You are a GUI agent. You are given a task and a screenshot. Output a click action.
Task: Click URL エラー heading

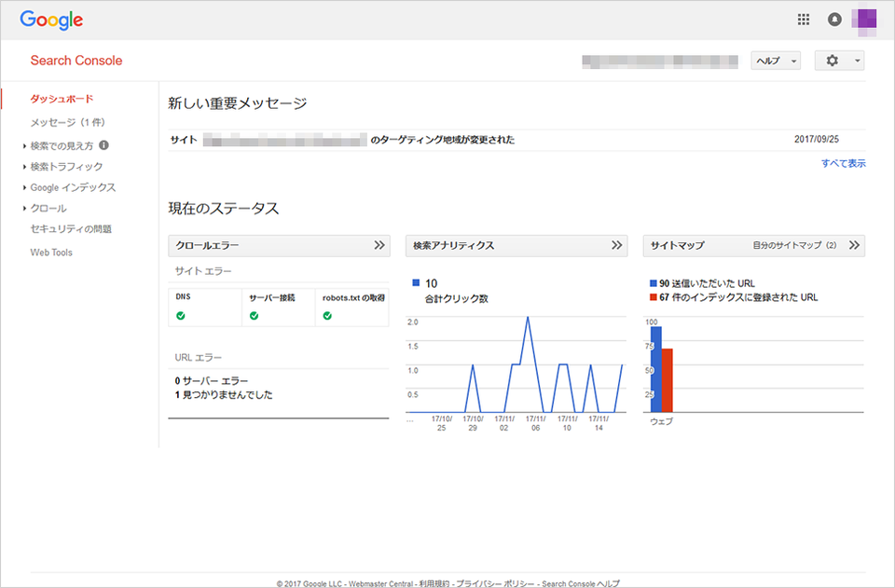[198, 358]
